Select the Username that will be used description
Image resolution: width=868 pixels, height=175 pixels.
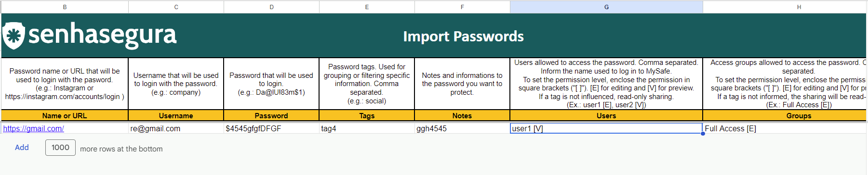[x=176, y=84]
